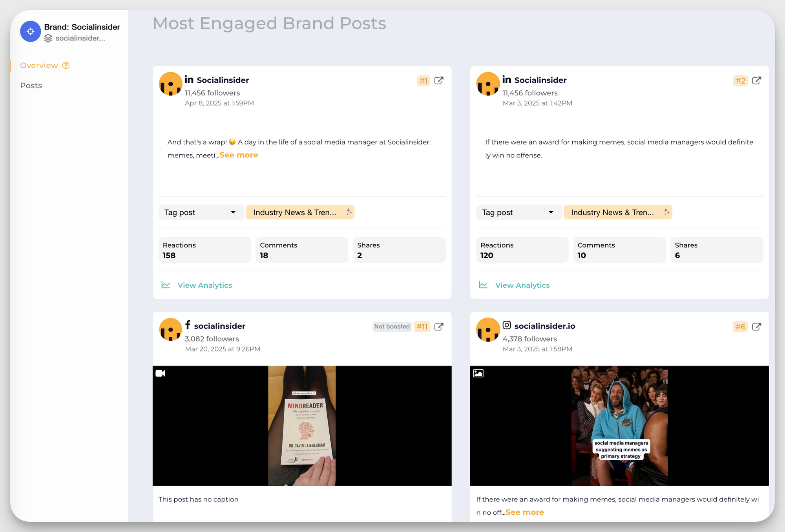This screenshot has width=785, height=532.
Task: Click Comments 18 stat on post #1
Action: pos(302,250)
